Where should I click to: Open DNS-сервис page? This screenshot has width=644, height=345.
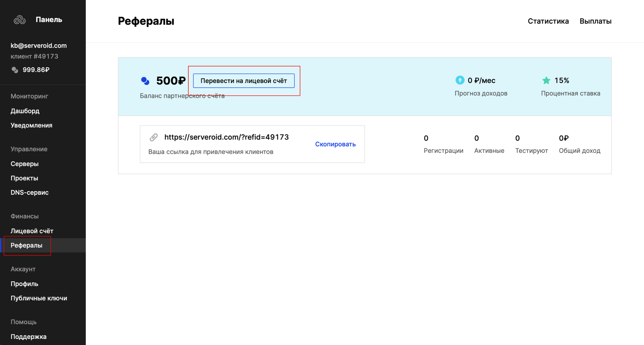tap(30, 192)
